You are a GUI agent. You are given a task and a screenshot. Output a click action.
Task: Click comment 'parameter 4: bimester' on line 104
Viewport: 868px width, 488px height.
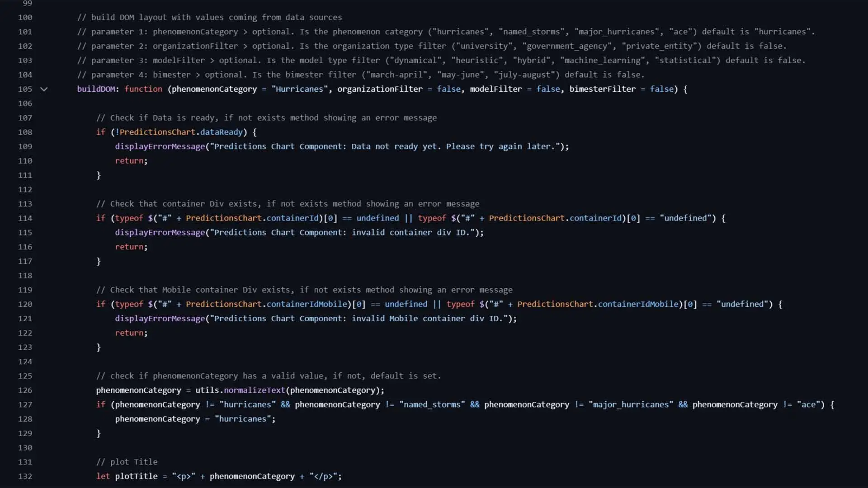(360, 75)
